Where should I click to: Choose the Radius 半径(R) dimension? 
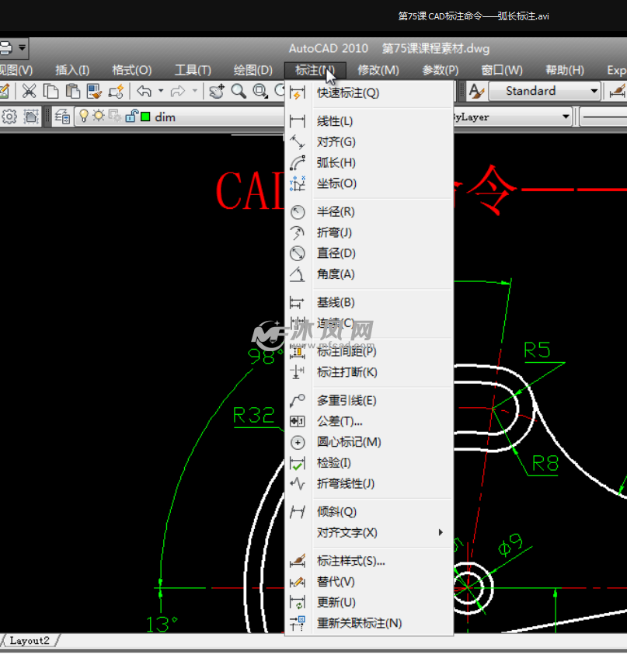(x=336, y=212)
